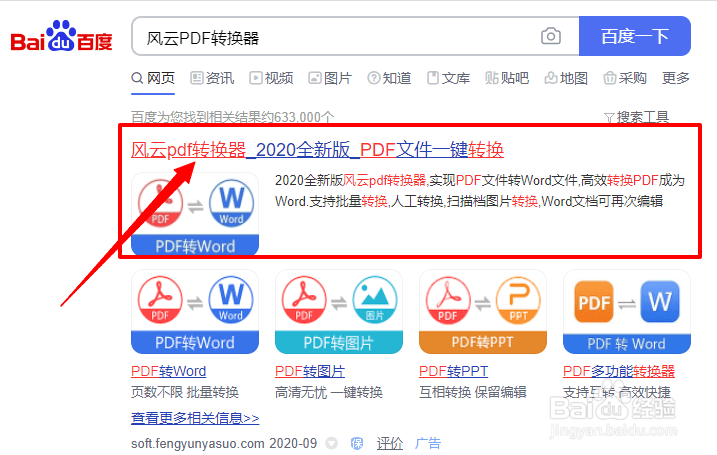This screenshot has width=717, height=455.
Task: Switch to the 视频 tab
Action: click(x=271, y=78)
